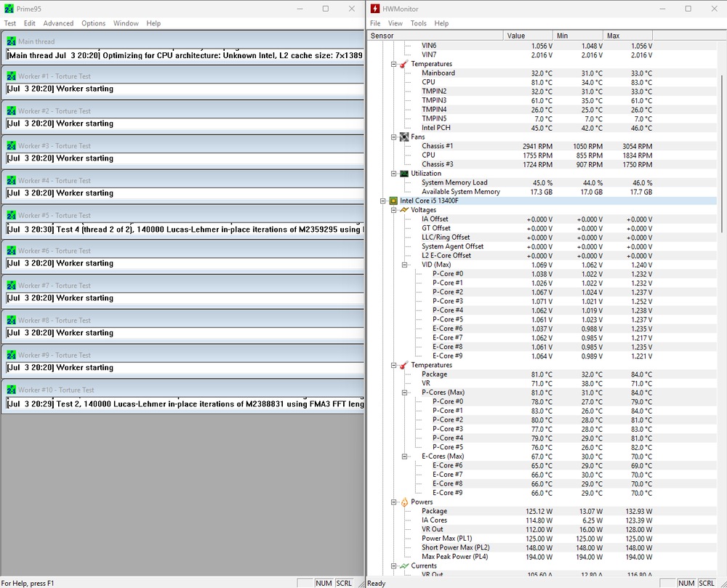The image size is (727, 588).
Task: Collapse the P-Cores (Max) temperature node
Action: pos(404,392)
